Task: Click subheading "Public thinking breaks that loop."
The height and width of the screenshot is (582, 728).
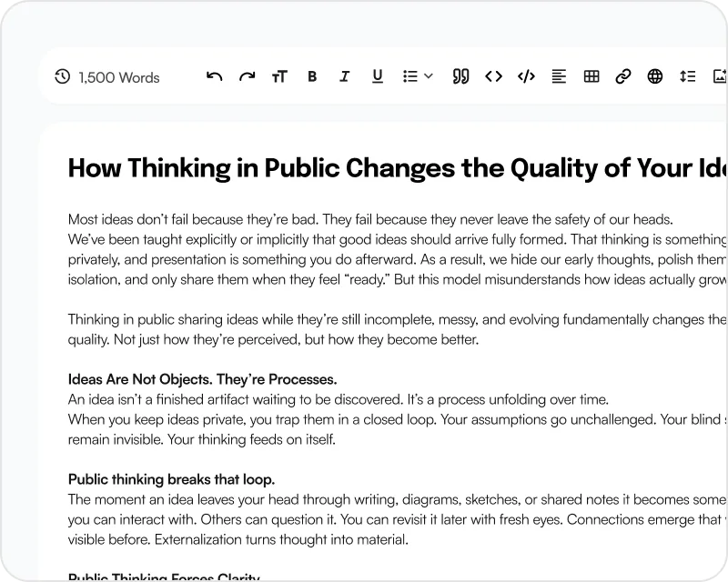Action: [x=171, y=479]
